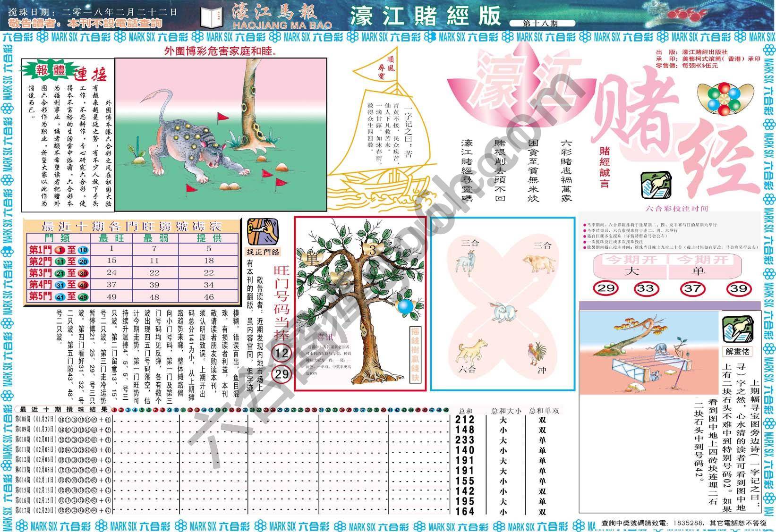776x532 pixels.
Task: Click the 总和单双 column header
Action: (x=544, y=411)
